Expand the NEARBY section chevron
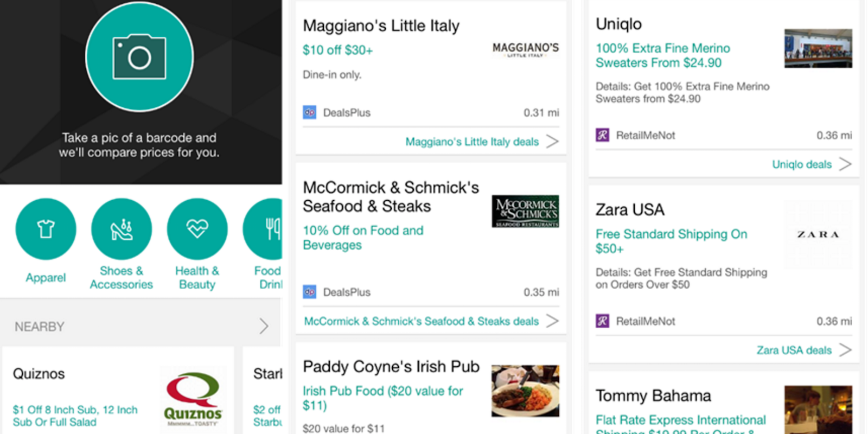This screenshot has height=434, width=868. point(264,326)
